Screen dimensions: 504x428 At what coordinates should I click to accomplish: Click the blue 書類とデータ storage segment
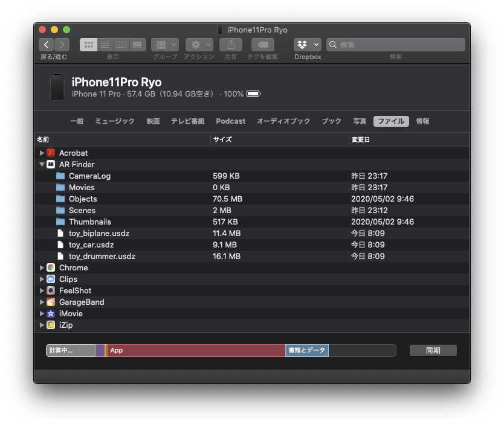click(307, 350)
